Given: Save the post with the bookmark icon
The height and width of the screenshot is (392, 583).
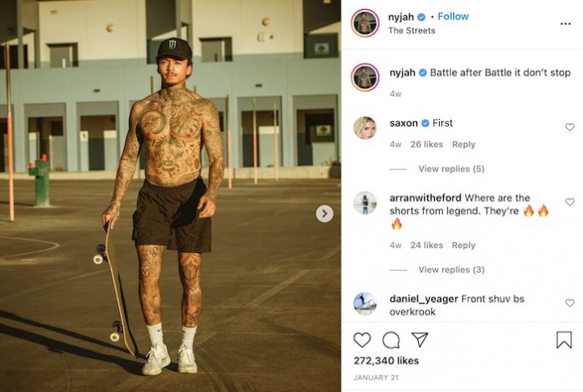Looking at the screenshot, I should (x=564, y=339).
